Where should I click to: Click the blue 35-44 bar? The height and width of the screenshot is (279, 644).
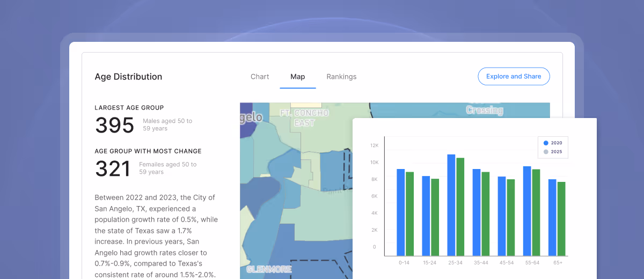click(477, 212)
